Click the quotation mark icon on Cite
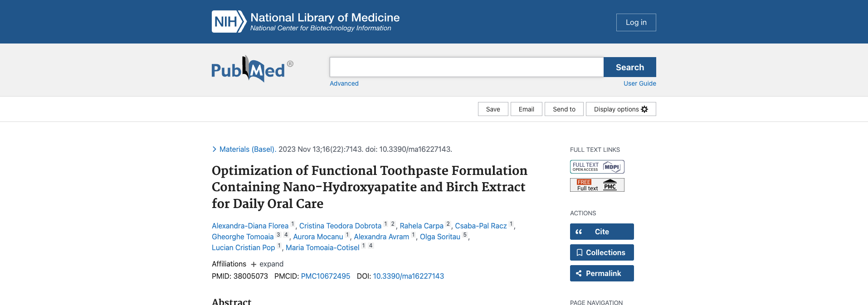This screenshot has height=305, width=868. pos(579,232)
